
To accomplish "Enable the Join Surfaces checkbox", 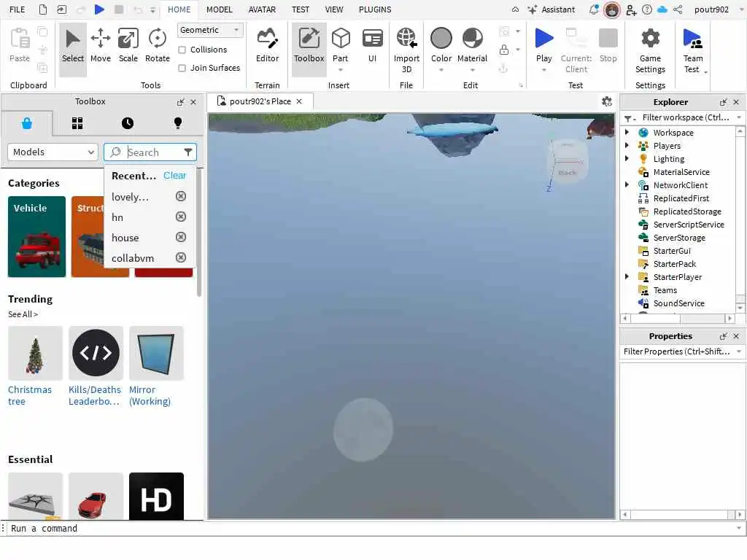I will click(182, 68).
